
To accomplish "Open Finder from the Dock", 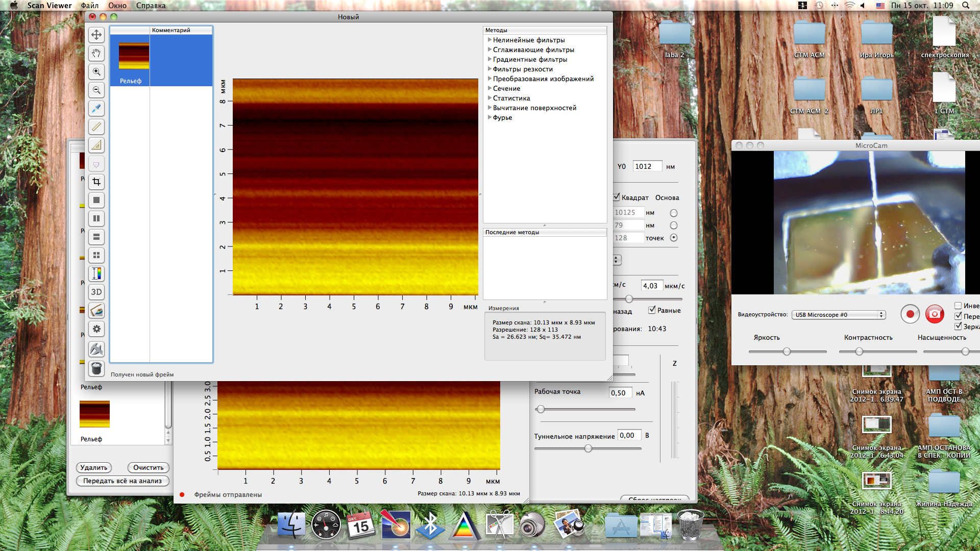I will pos(291,524).
